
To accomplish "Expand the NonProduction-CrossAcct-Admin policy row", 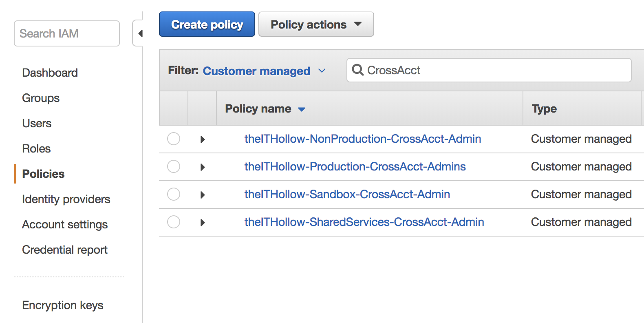I will [203, 139].
